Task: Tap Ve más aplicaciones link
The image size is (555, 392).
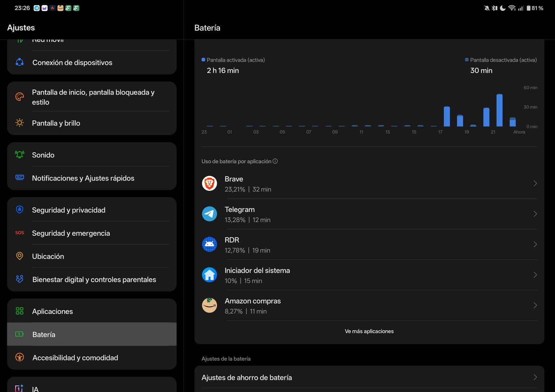Action: pos(369,331)
